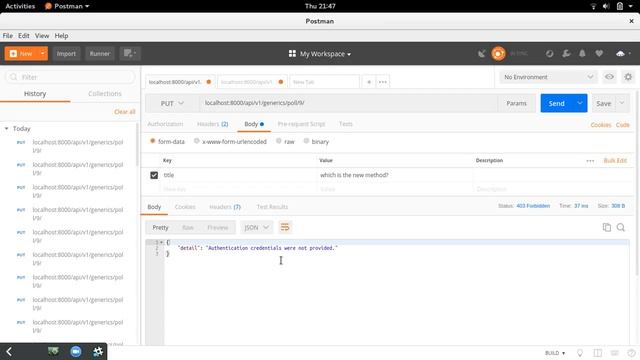The height and width of the screenshot is (360, 640).
Task: Click the My Workspace grid icon
Action: [292, 53]
